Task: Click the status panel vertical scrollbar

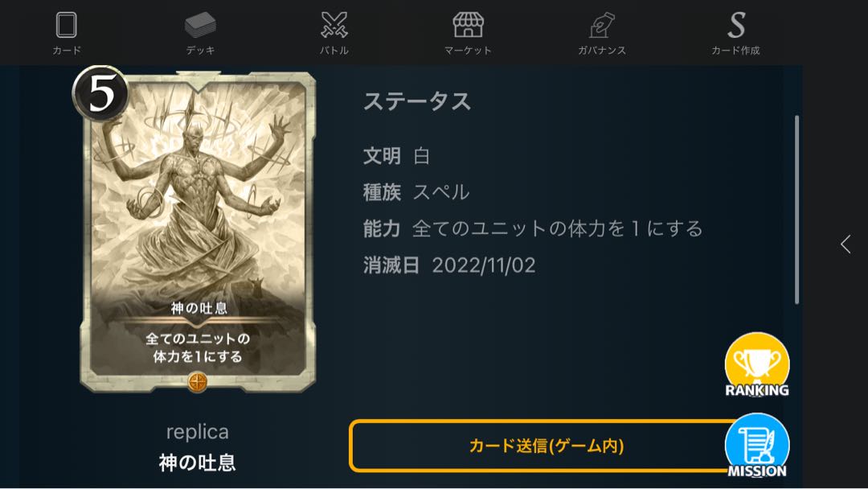Action: click(796, 210)
